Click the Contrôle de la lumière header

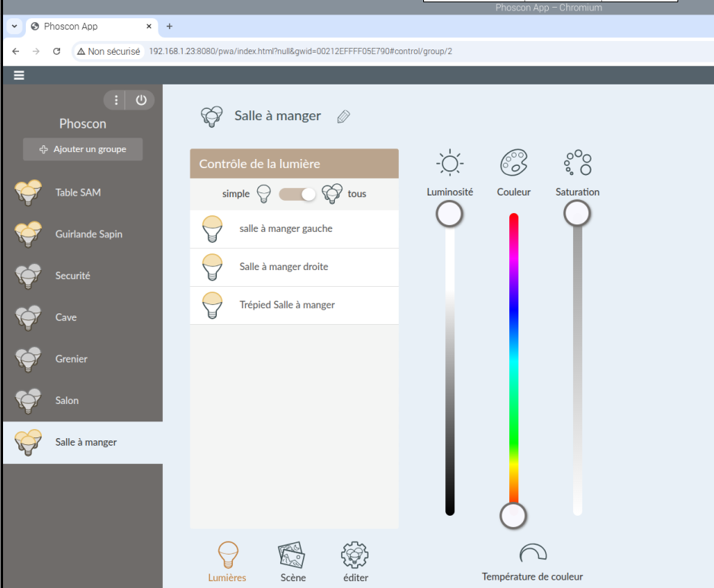click(294, 164)
